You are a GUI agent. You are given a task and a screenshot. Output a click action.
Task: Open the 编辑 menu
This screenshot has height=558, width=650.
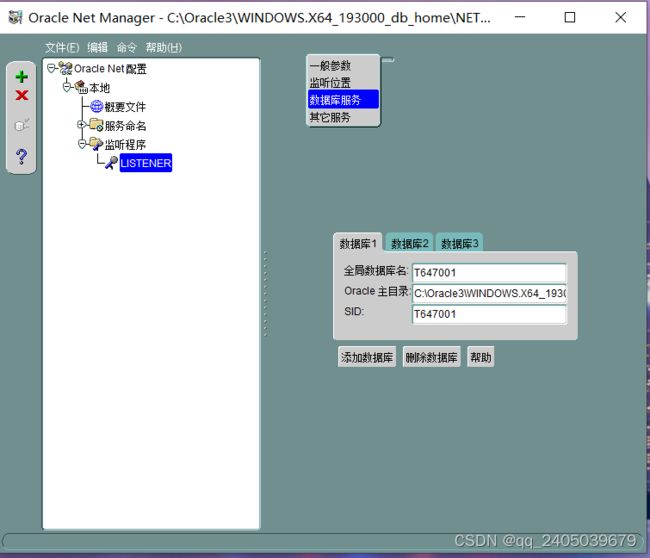tap(97, 48)
